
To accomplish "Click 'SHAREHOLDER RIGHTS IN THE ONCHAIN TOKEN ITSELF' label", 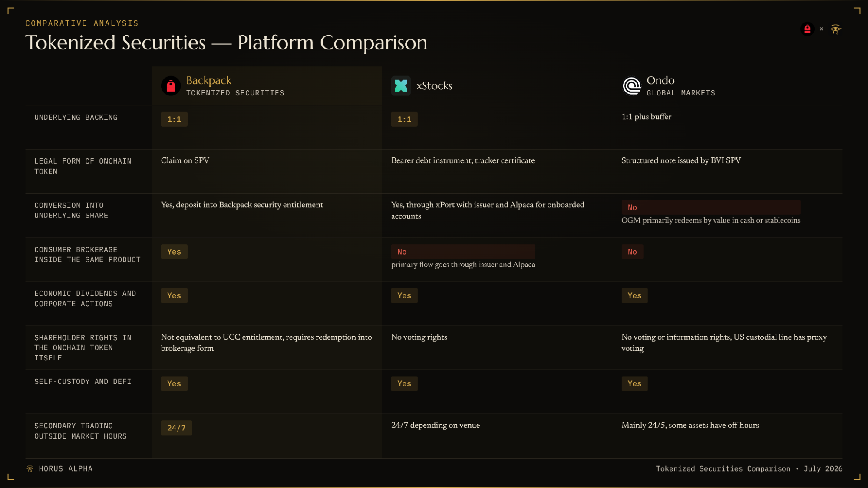I will click(83, 348).
